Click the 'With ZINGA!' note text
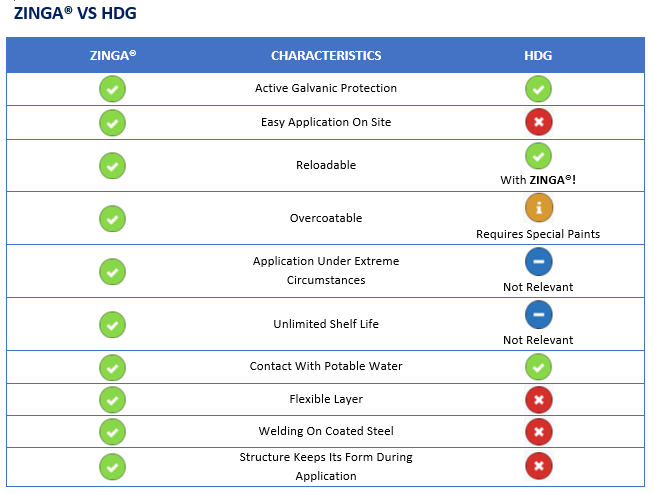653x494 pixels. pos(538,180)
